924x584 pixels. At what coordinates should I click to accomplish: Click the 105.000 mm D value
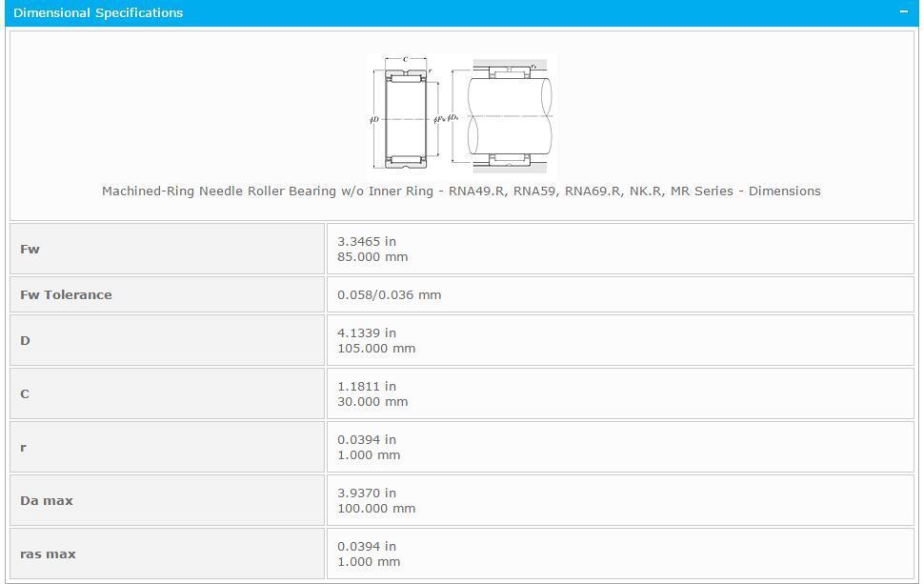376,348
